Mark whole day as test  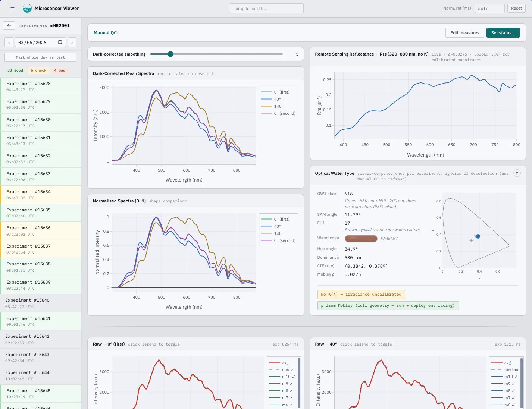40,57
